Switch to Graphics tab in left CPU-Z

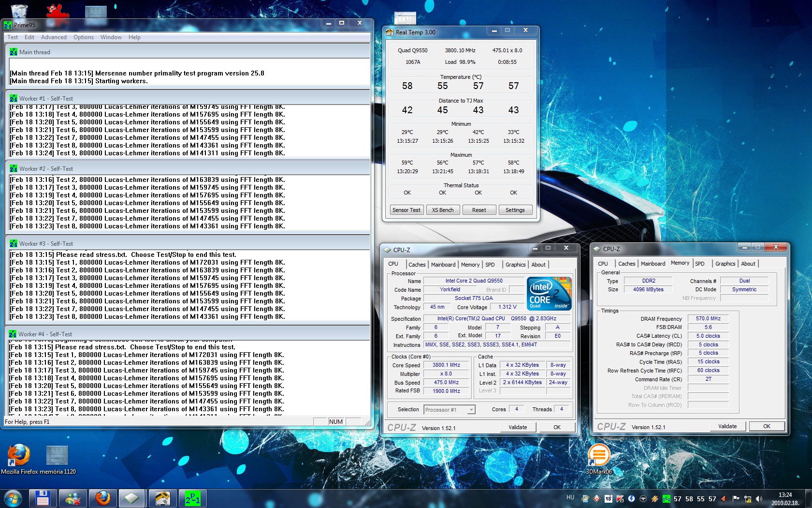pos(515,265)
